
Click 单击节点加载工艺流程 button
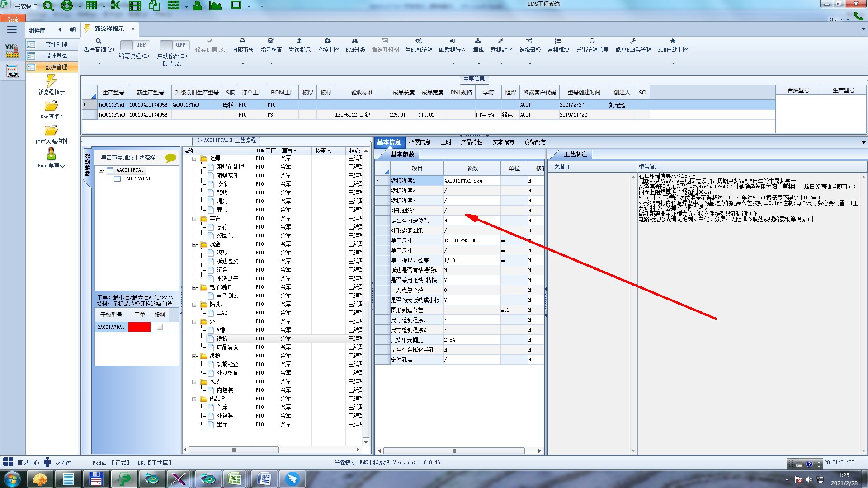click(128, 157)
